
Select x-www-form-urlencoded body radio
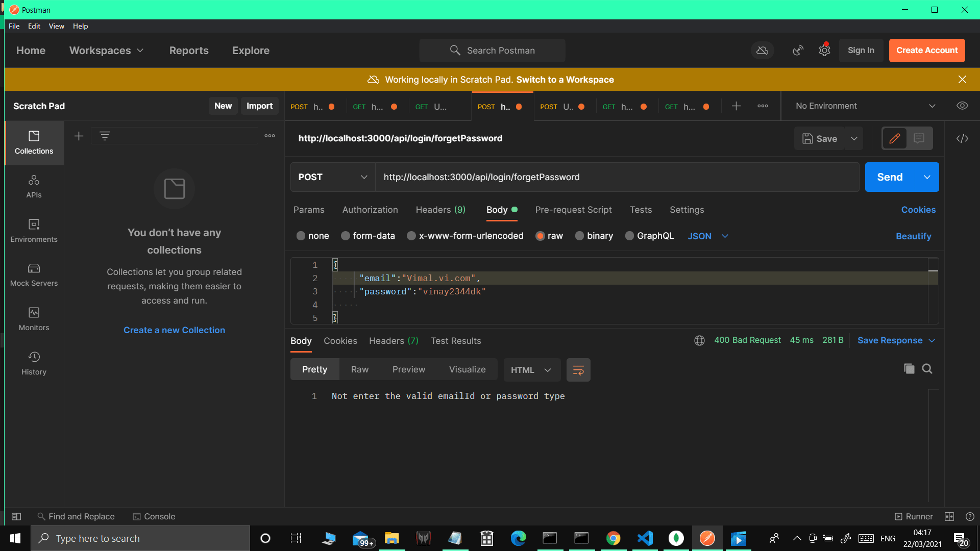(411, 236)
